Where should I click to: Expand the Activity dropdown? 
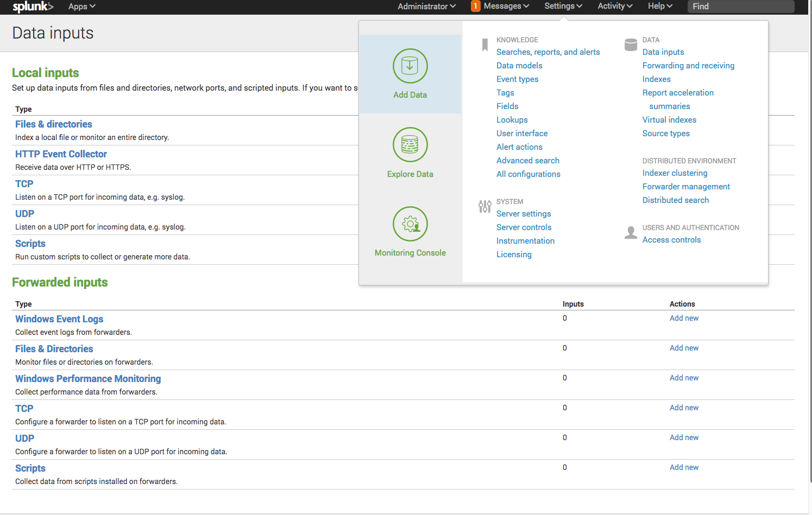tap(614, 6)
